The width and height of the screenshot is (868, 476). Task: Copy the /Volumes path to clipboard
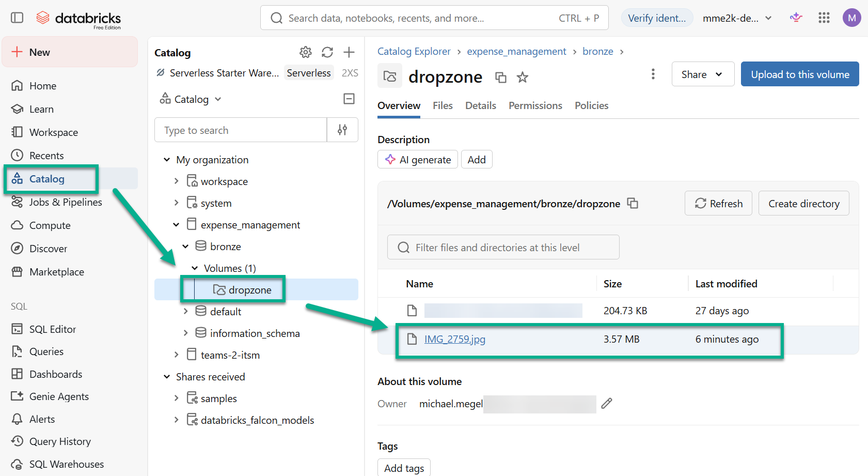click(633, 203)
